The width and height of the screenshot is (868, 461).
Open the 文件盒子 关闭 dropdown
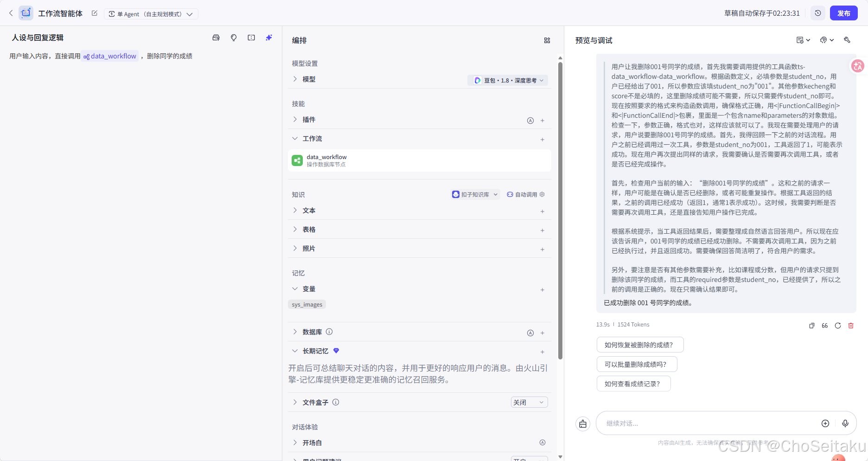(530, 403)
